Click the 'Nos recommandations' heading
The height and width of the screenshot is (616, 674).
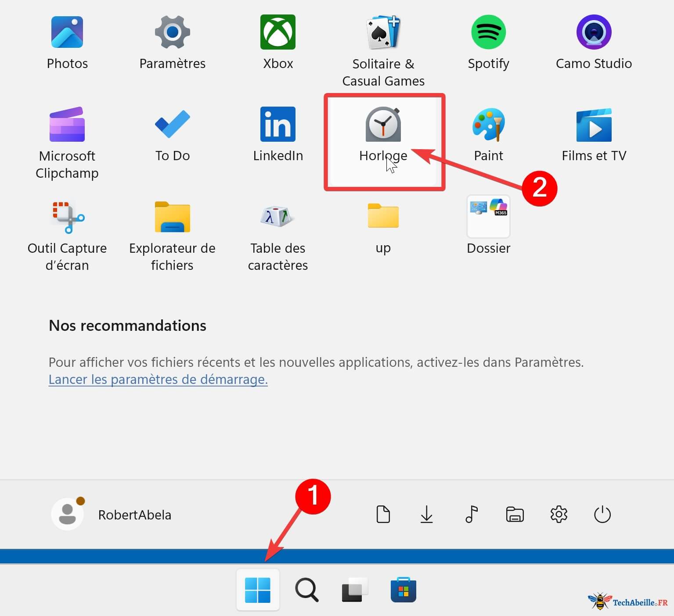(x=127, y=326)
